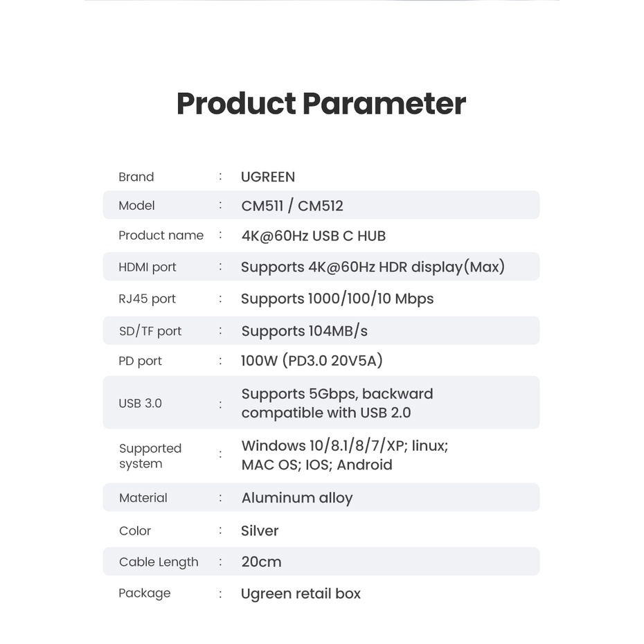This screenshot has width=644, height=644.
Task: Click the SD/TF port label
Action: (150, 331)
